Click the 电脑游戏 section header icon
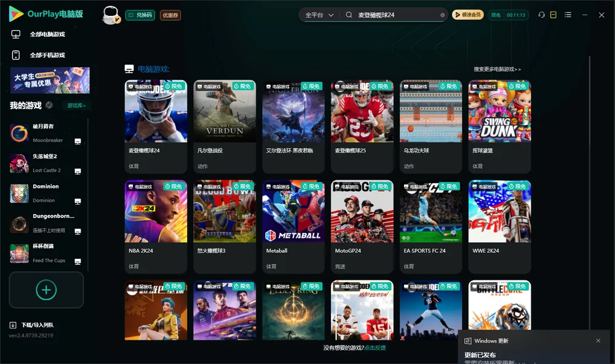The width and height of the screenshot is (615, 364). [129, 69]
